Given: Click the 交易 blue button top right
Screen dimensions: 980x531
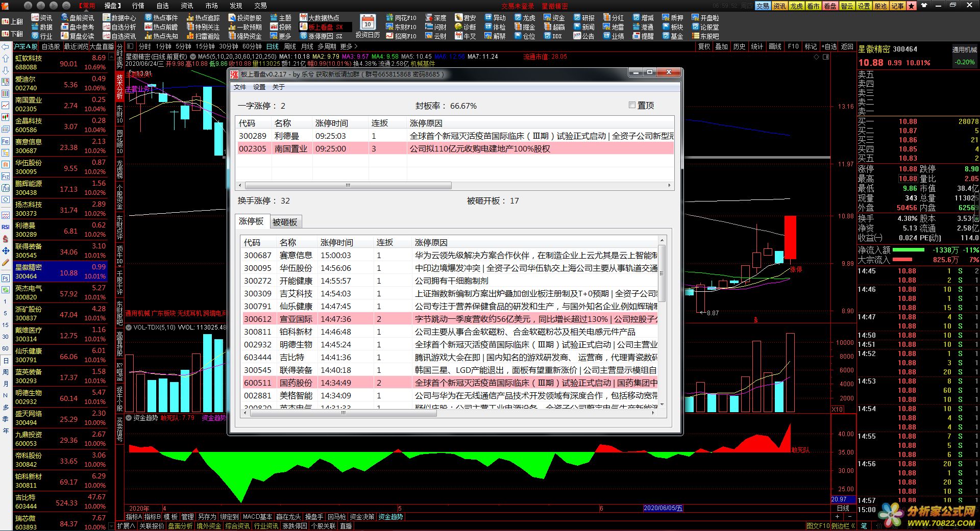Looking at the screenshot, I should pyautogui.click(x=763, y=6).
